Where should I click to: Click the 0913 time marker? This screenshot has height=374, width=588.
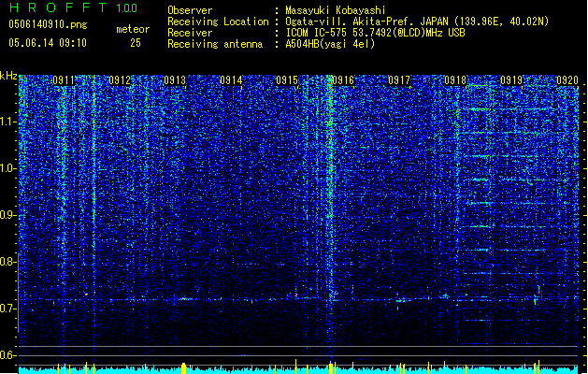pyautogui.click(x=175, y=80)
